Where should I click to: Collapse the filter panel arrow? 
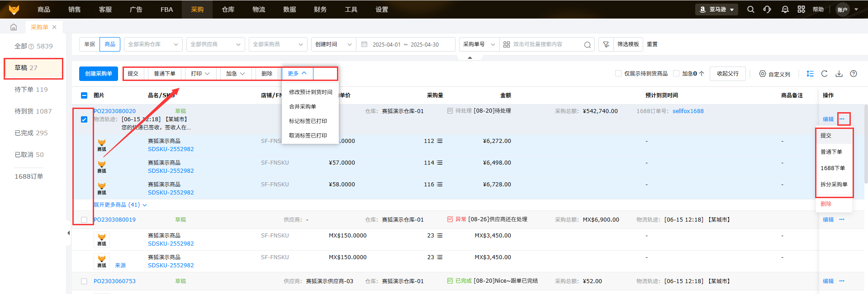point(470,57)
